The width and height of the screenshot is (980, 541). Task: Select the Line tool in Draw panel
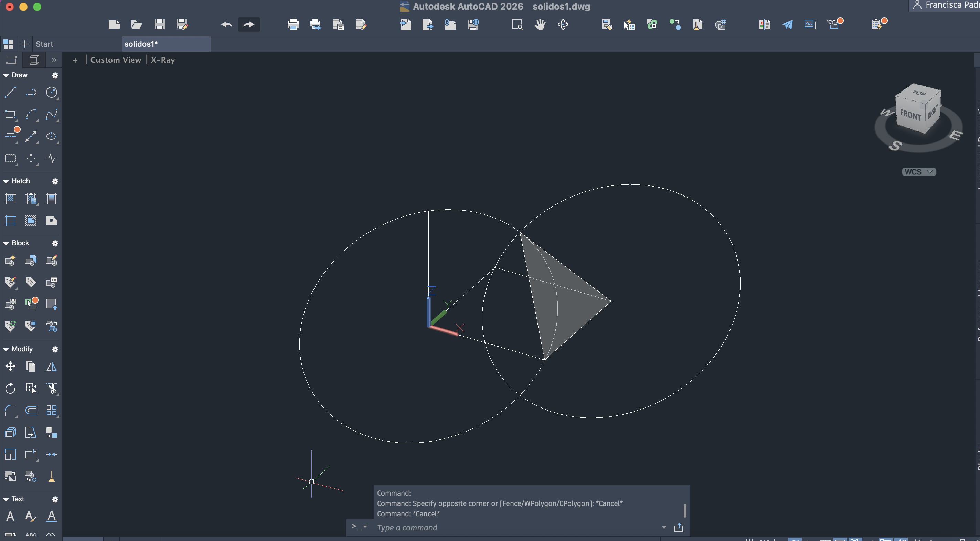click(10, 93)
